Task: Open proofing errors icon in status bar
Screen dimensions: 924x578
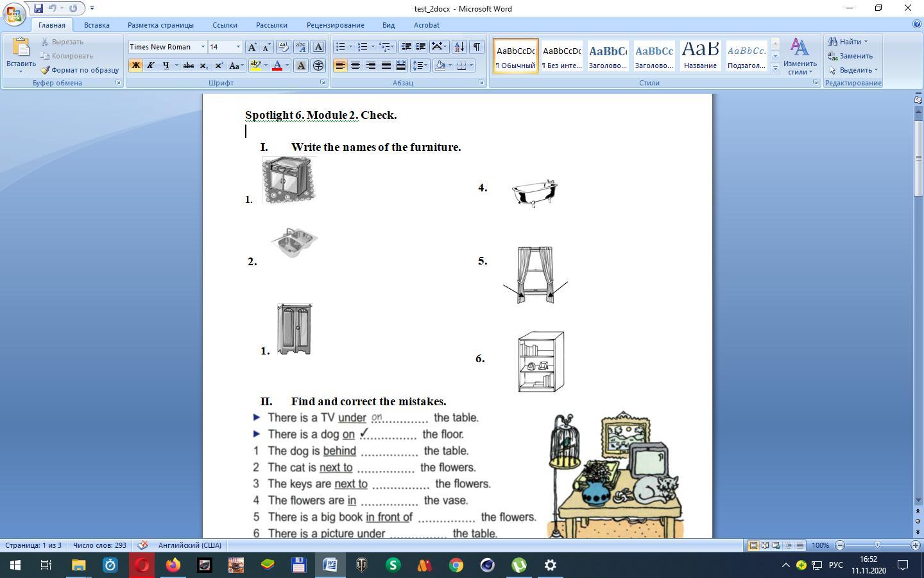Action: coord(143,545)
